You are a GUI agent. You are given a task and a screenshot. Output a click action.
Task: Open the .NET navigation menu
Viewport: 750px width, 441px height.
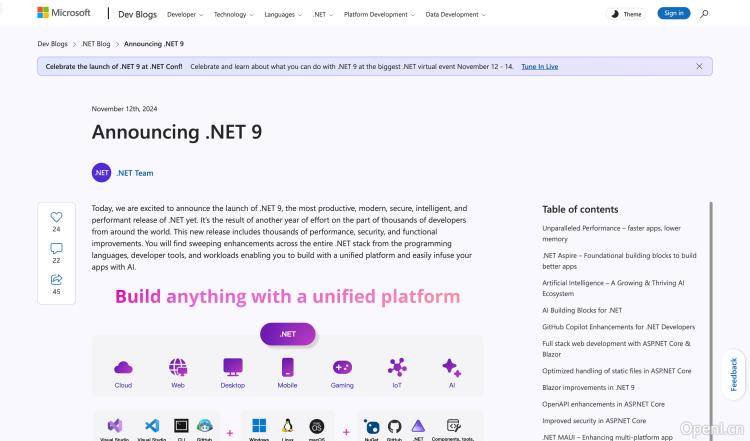click(x=324, y=15)
